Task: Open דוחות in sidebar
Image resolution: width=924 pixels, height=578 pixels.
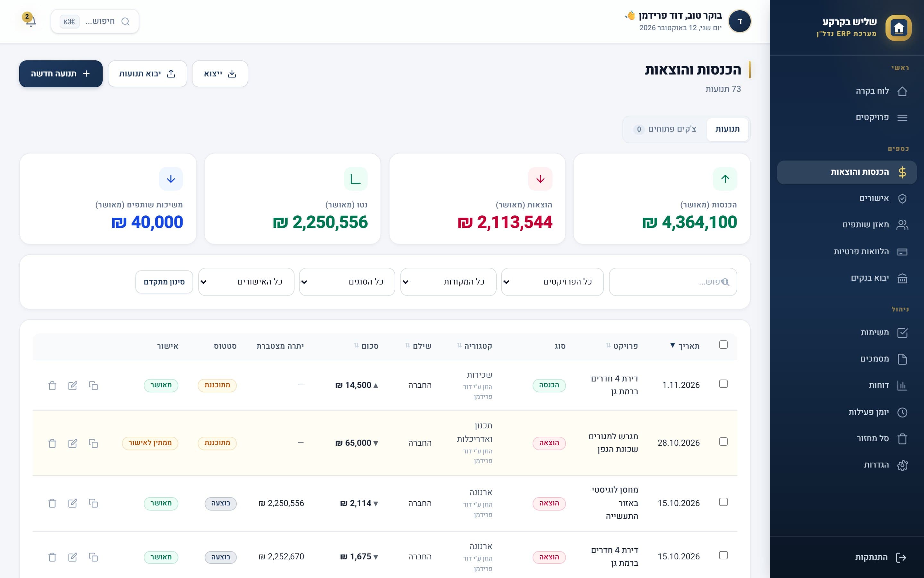Action: (847, 385)
